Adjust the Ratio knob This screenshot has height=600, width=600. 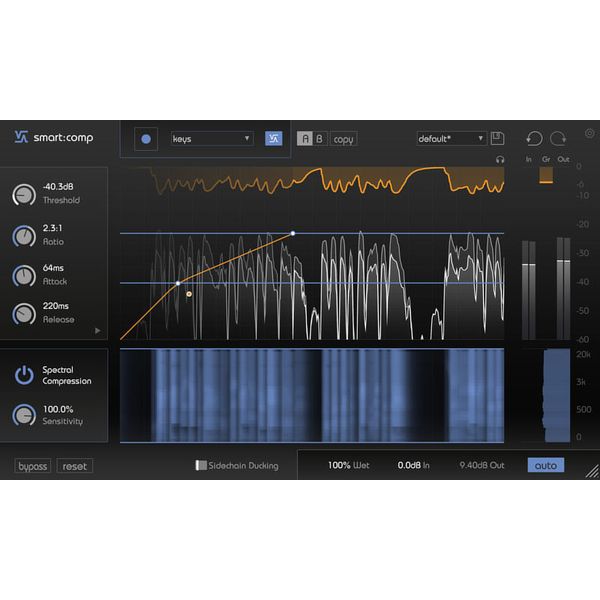coord(24,236)
